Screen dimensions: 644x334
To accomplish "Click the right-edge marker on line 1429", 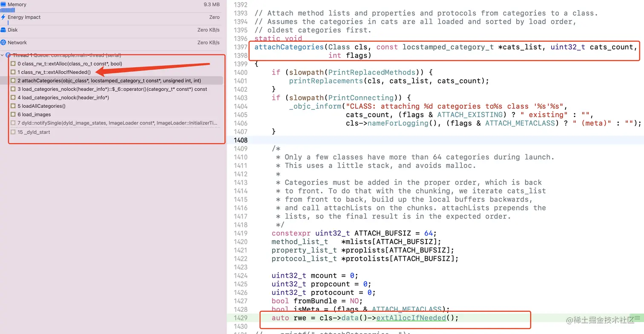I will [x=637, y=318].
